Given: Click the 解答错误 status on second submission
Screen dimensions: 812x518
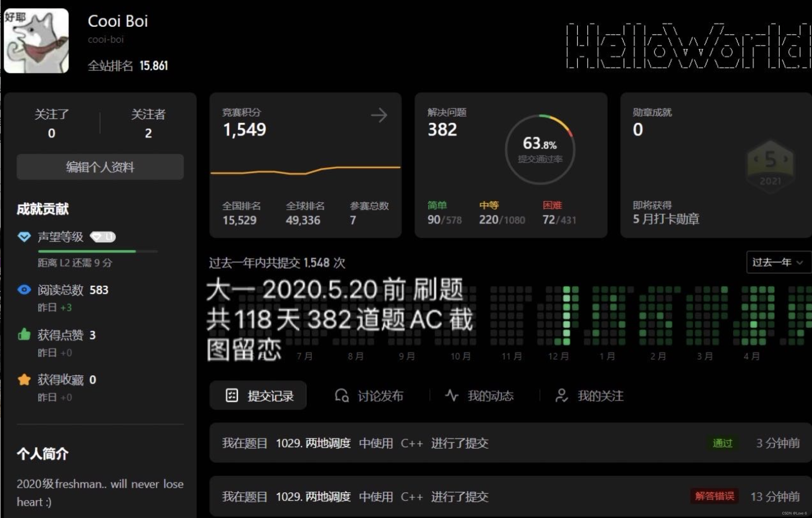Looking at the screenshot, I should pos(714,496).
